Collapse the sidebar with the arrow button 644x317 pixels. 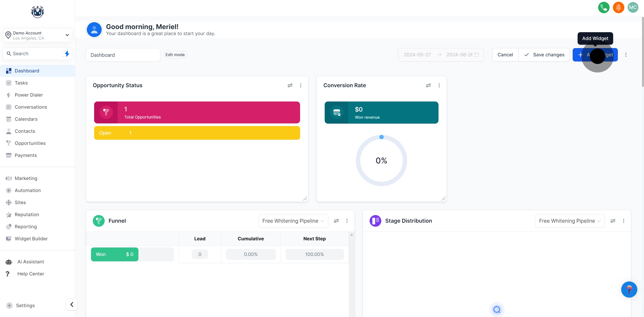[x=72, y=304]
